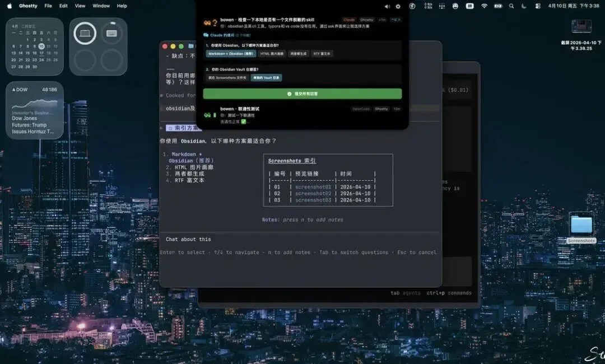Screen dimensions: 605x364
Task: Click the Claude tag on first session
Action: pos(349,20)
